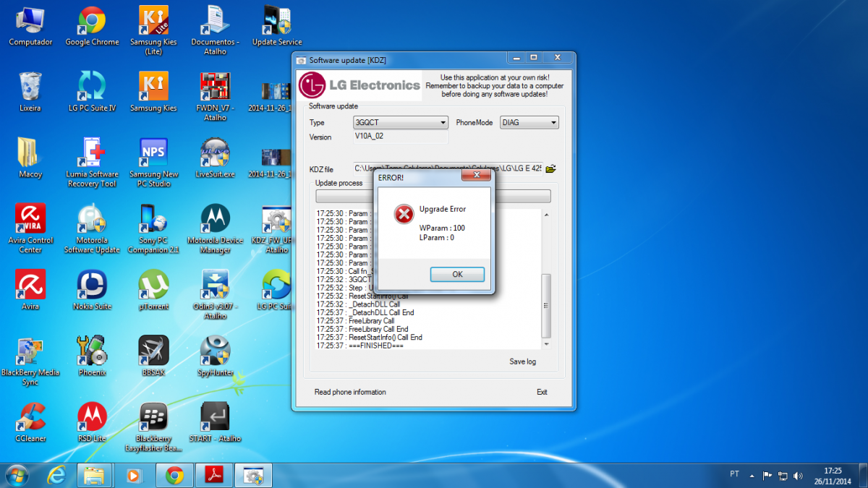Open Adobe Reader from the taskbar
Image resolution: width=868 pixels, height=488 pixels.
pos(214,475)
